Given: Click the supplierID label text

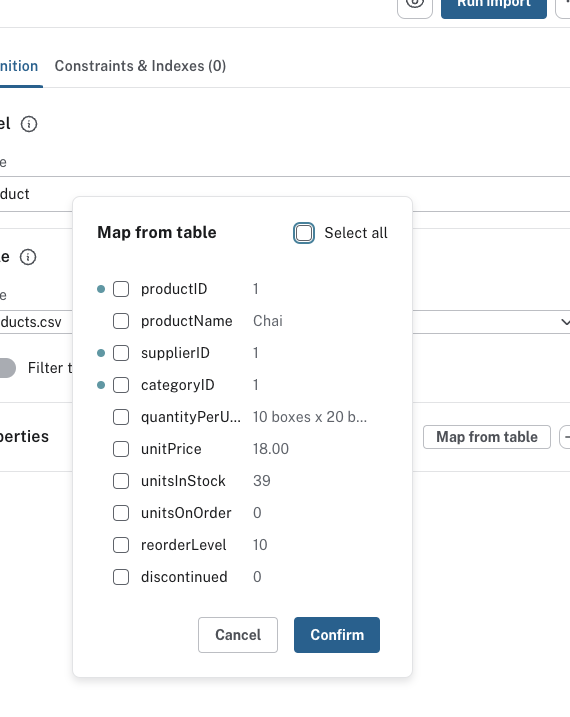Looking at the screenshot, I should tap(176, 353).
